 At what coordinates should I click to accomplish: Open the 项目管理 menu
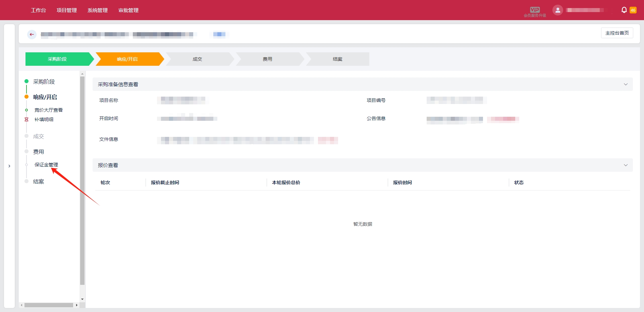[67, 10]
